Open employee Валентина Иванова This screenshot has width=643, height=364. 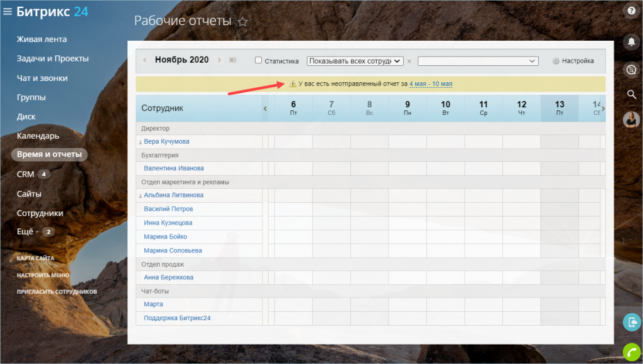pos(174,168)
